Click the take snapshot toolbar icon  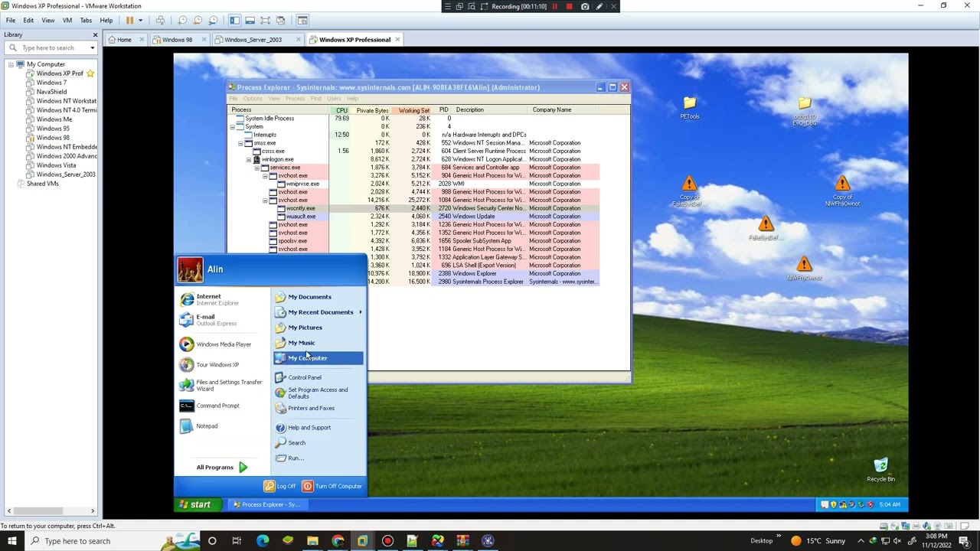click(x=182, y=21)
